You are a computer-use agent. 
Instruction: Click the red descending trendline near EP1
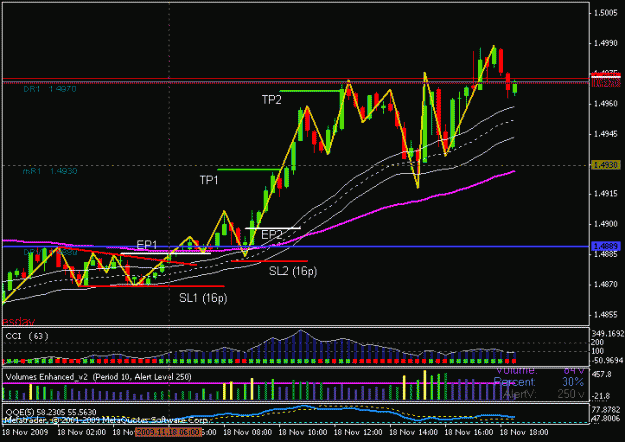pyautogui.click(x=128, y=256)
